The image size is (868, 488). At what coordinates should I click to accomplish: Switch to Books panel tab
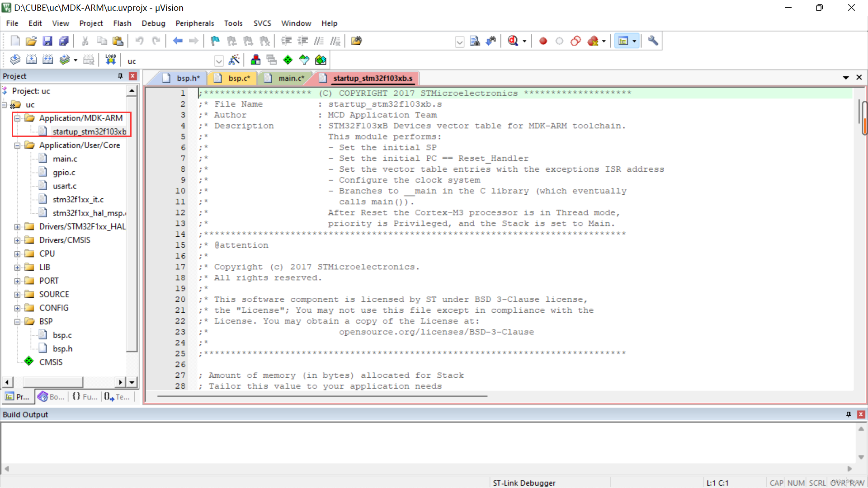(51, 397)
